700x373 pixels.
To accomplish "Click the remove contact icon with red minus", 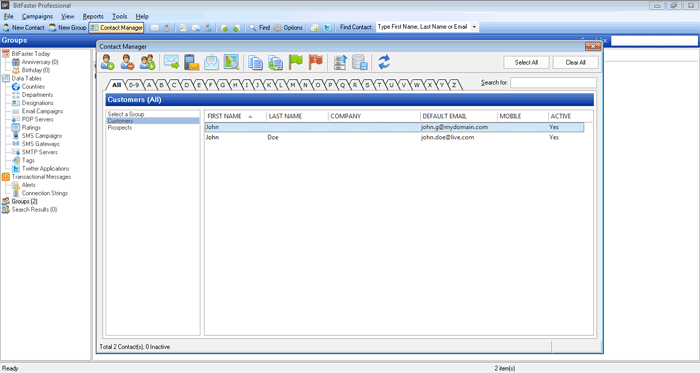I will 127,62.
